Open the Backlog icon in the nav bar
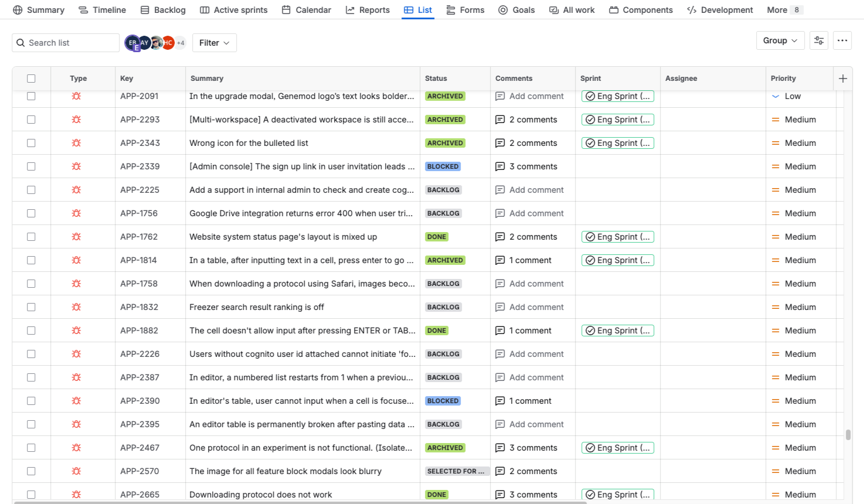Viewport: 864px width, 504px height. pyautogui.click(x=144, y=9)
